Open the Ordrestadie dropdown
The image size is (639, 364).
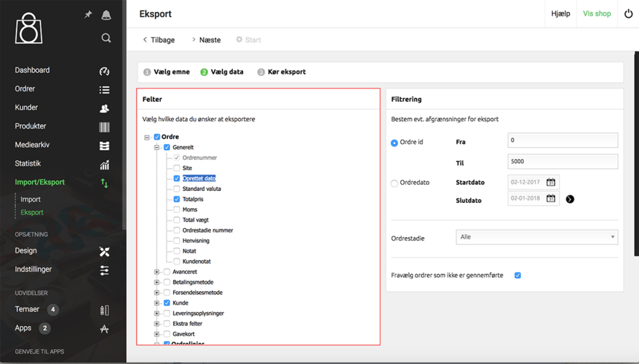pos(536,237)
